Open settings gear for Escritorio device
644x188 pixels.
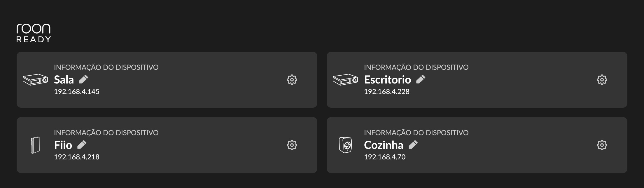click(602, 80)
